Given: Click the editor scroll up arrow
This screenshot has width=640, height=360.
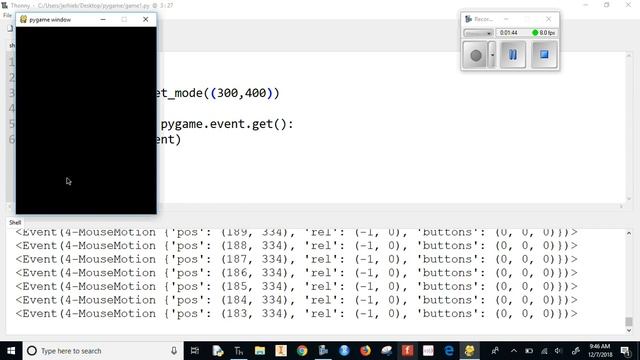Looking at the screenshot, I should pyautogui.click(x=629, y=56).
